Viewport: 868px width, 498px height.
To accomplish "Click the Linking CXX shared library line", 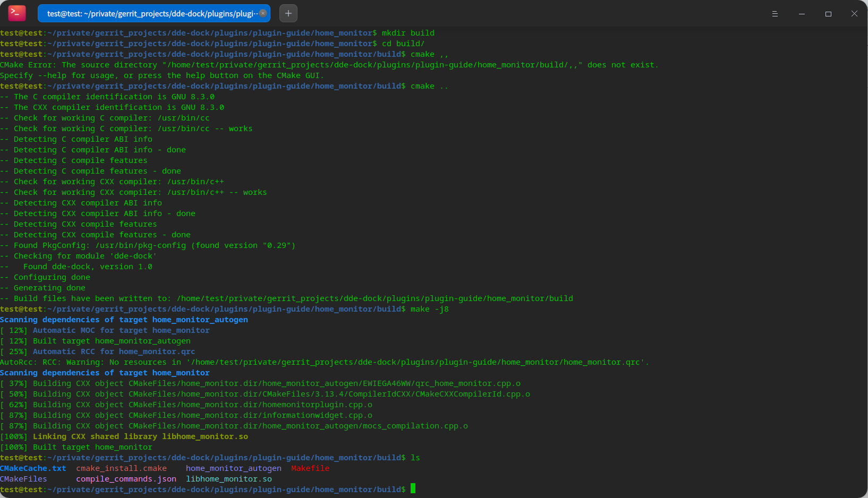I will (124, 436).
